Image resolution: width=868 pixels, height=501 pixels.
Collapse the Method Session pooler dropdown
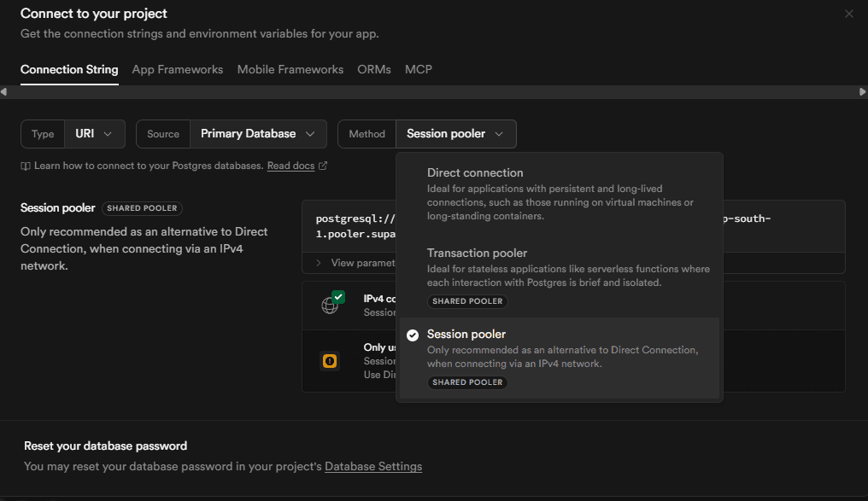(x=455, y=134)
